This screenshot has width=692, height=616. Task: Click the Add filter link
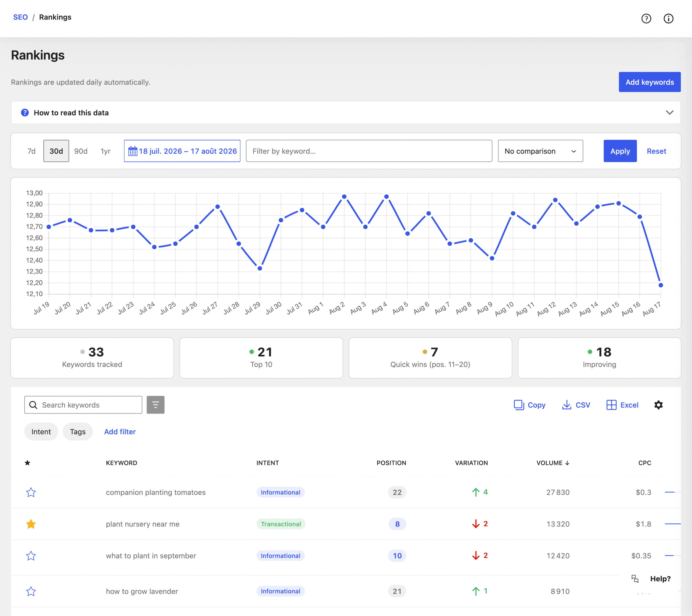[120, 432]
